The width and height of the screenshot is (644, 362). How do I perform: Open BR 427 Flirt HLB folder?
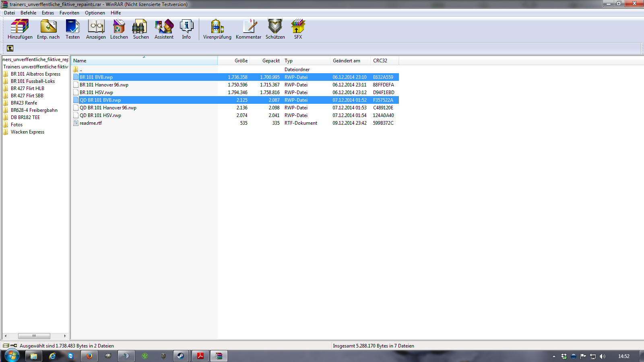[27, 88]
